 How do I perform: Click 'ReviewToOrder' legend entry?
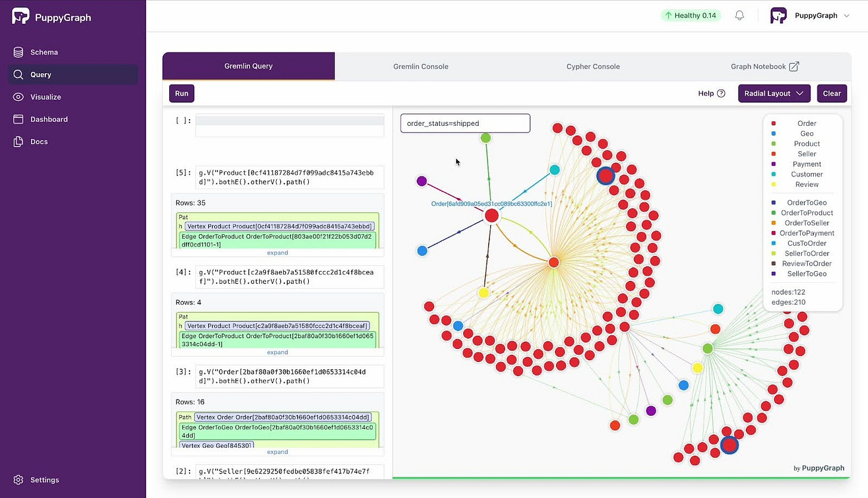(x=807, y=264)
